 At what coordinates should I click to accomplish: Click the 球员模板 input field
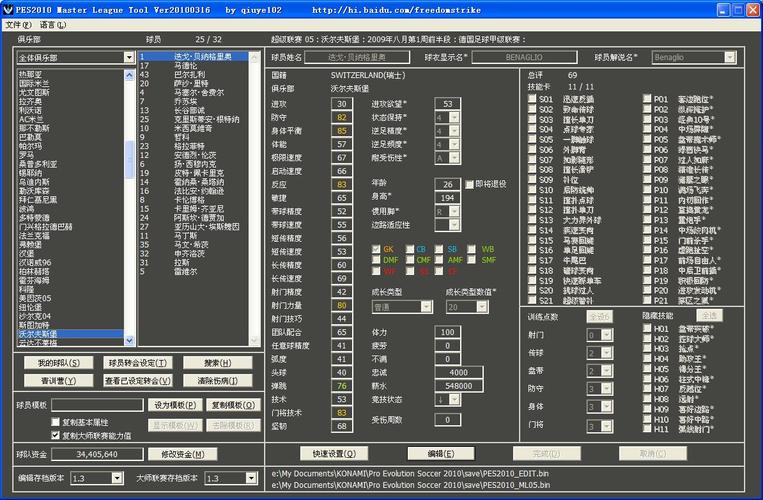(97, 405)
